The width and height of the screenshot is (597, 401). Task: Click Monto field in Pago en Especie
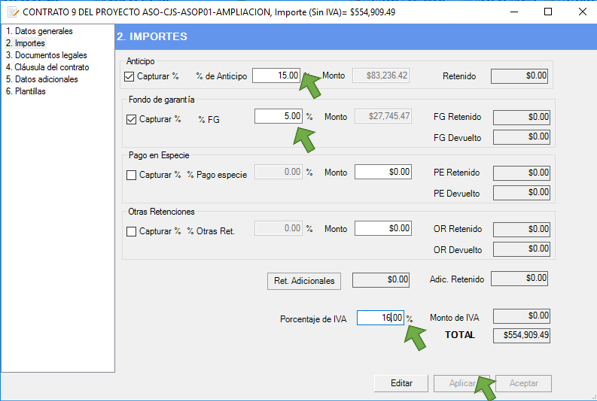[x=383, y=172]
